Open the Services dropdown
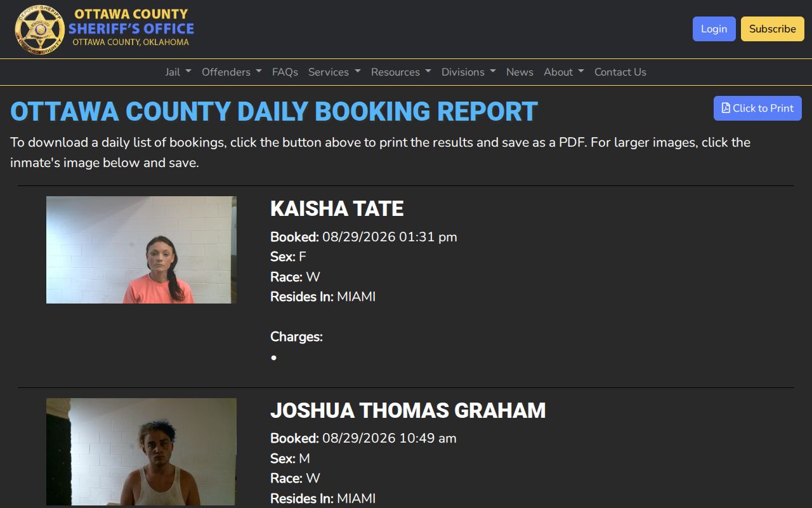 tap(334, 72)
